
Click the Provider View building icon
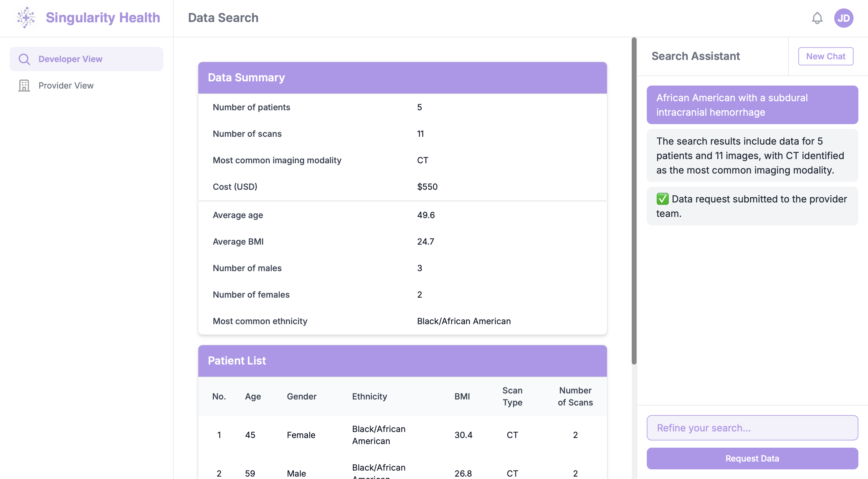coord(24,86)
